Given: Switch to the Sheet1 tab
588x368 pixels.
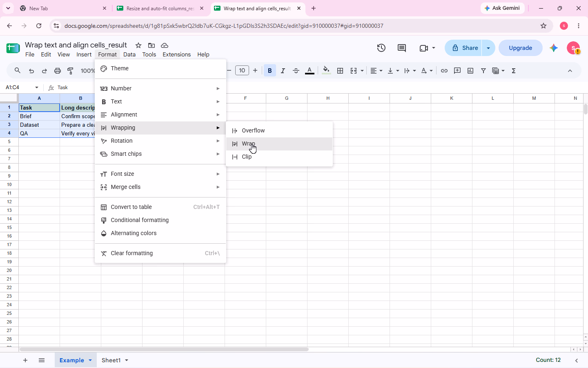Looking at the screenshot, I should [x=114, y=360].
